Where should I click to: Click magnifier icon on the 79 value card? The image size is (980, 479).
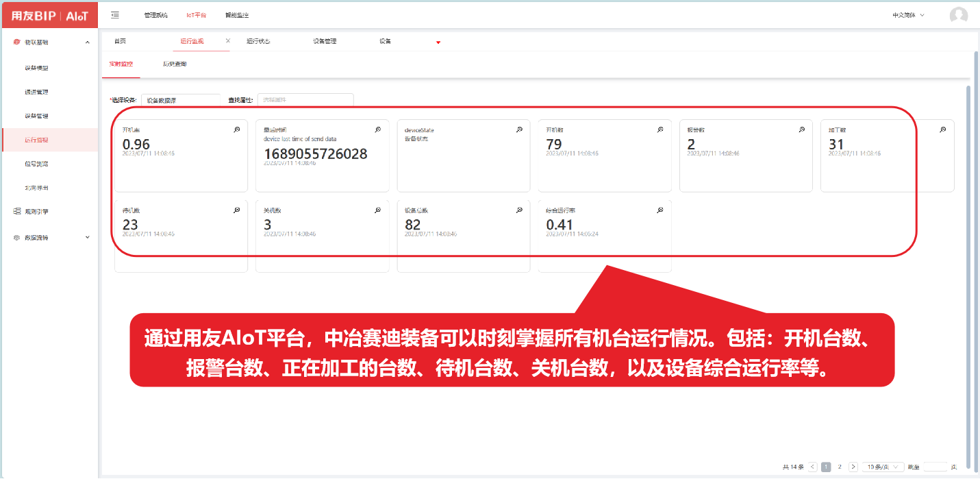(x=660, y=130)
